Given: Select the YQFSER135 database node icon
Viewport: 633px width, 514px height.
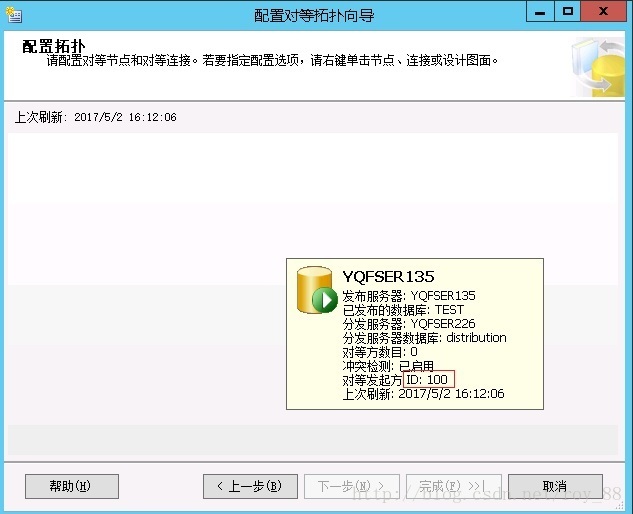Looking at the screenshot, I should (x=317, y=290).
